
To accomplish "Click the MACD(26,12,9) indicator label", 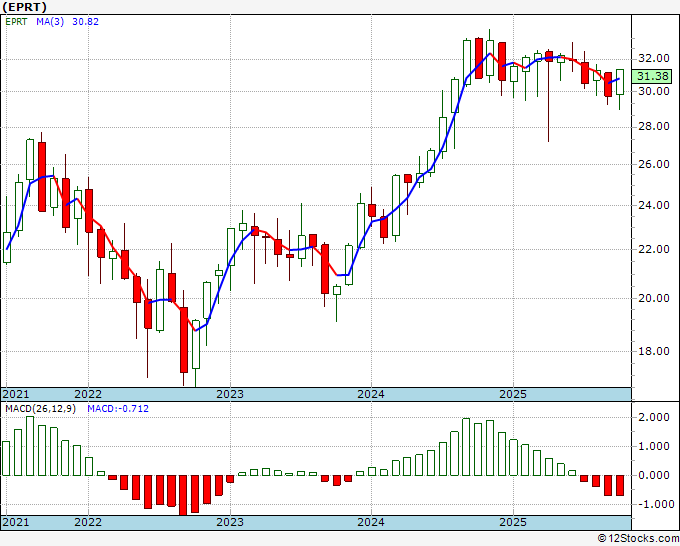I will click(x=40, y=409).
